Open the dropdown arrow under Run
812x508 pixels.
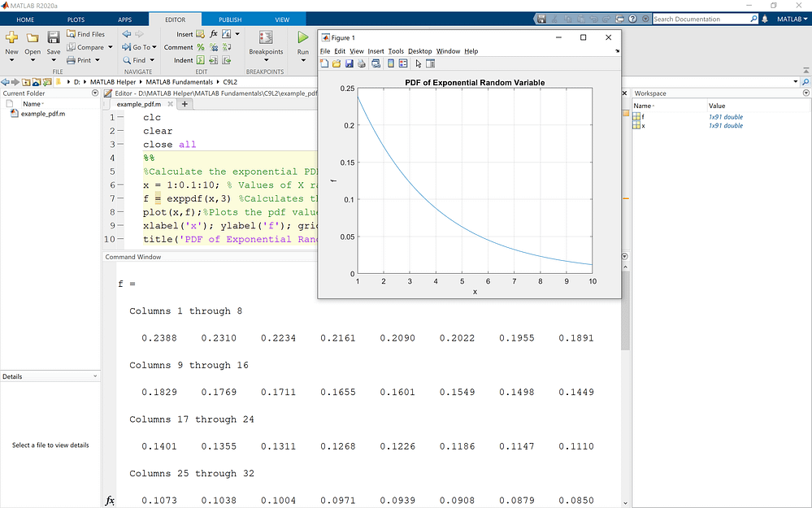(303, 61)
